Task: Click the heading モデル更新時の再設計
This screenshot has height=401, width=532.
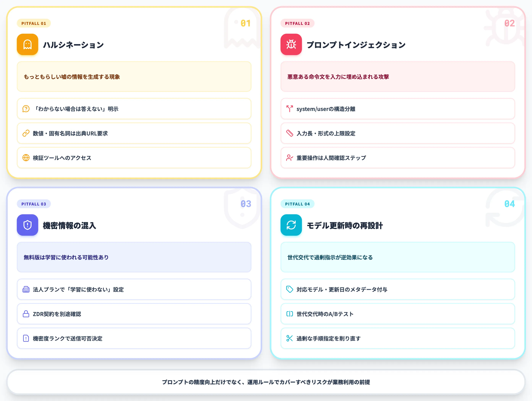Action: point(345,225)
